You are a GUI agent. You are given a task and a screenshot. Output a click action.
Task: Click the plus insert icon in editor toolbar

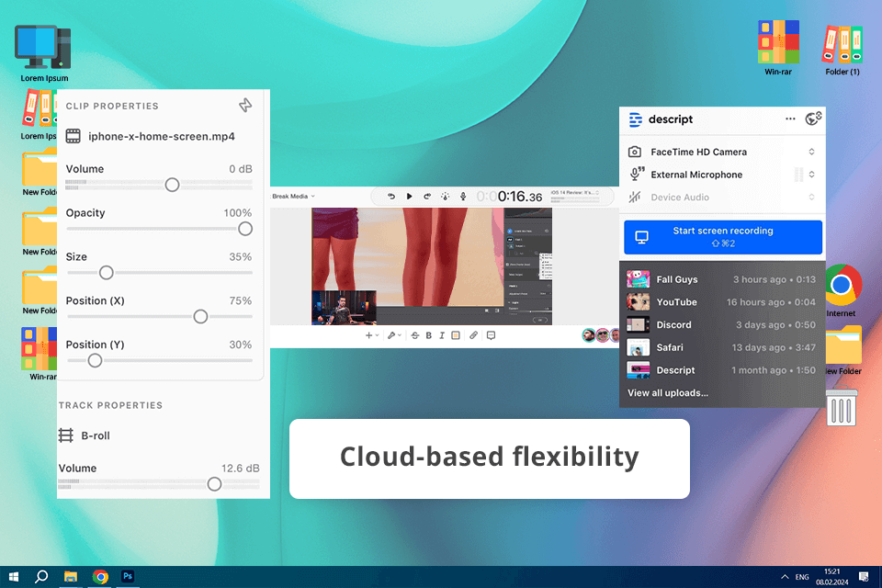(x=368, y=335)
